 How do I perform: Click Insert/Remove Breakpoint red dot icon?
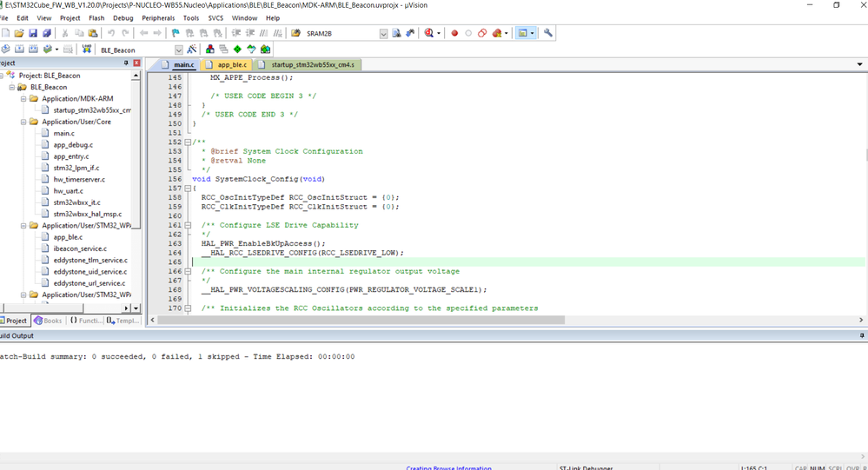(454, 33)
